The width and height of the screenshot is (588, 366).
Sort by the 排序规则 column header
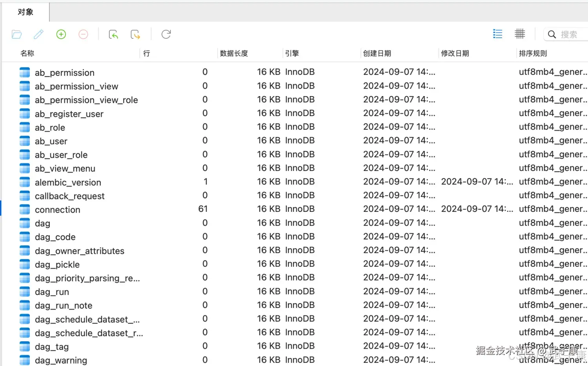[533, 53]
